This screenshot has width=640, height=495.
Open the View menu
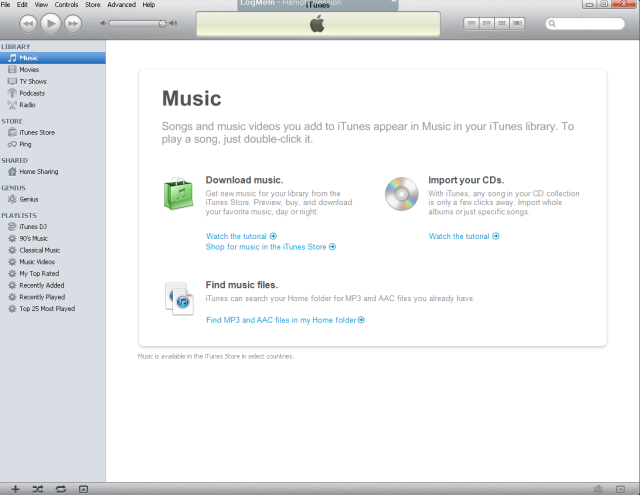[41, 4]
